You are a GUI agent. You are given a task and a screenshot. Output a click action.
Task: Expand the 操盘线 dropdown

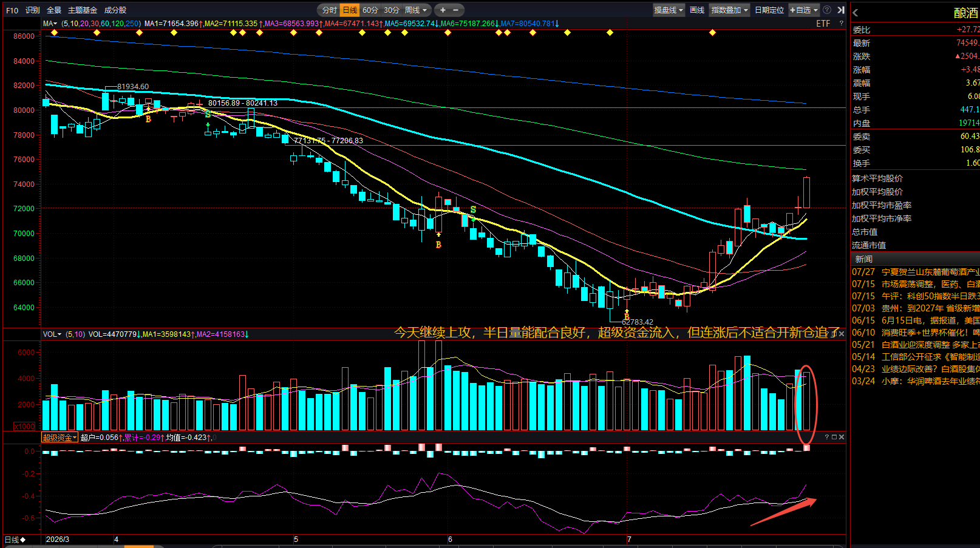pyautogui.click(x=669, y=10)
